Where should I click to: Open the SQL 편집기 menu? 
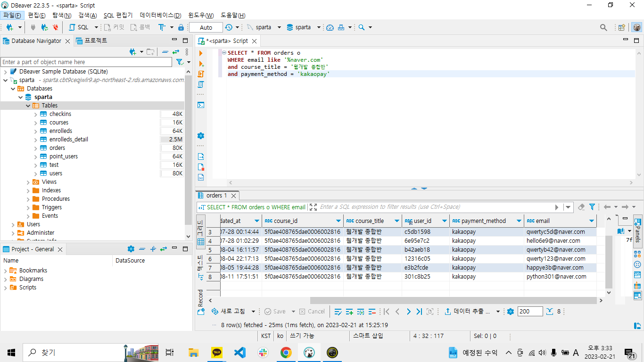click(118, 16)
